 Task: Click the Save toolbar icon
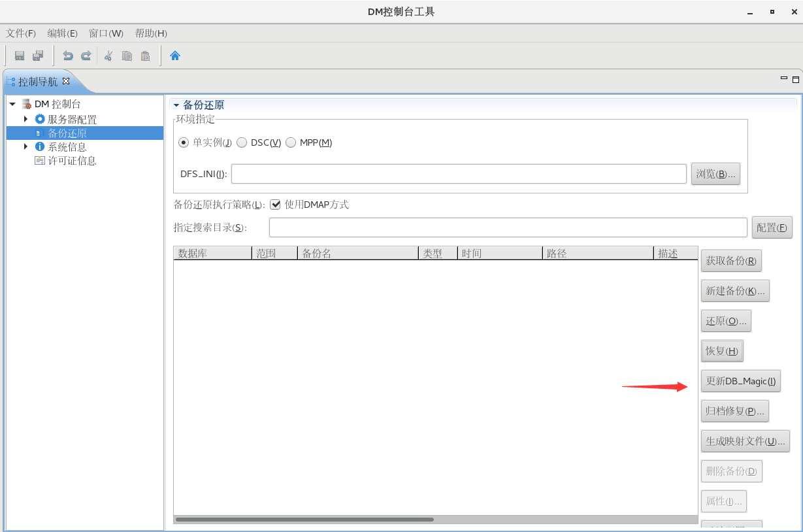(20, 56)
